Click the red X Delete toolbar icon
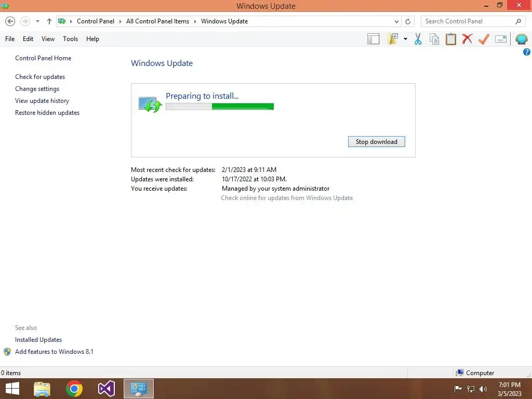Viewport: 532px width, 399px height. click(467, 38)
